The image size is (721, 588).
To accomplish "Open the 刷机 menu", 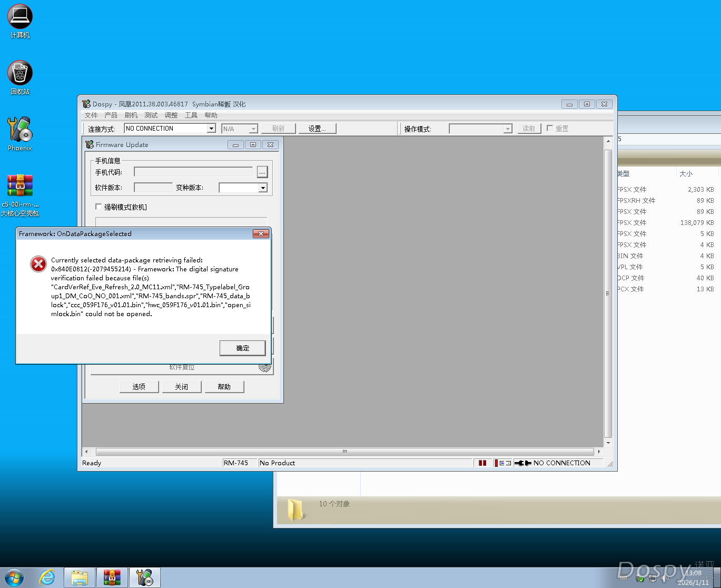I will [x=130, y=115].
